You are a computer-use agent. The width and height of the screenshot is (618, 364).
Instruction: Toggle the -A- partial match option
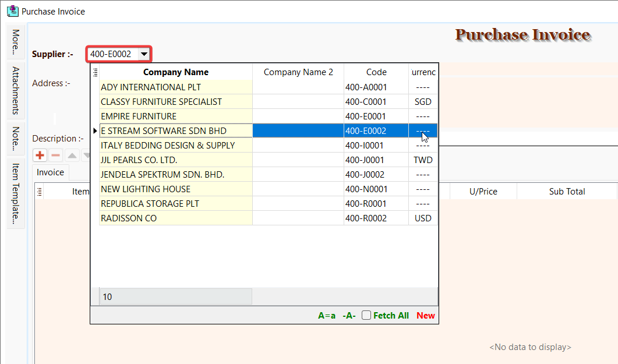[349, 316]
